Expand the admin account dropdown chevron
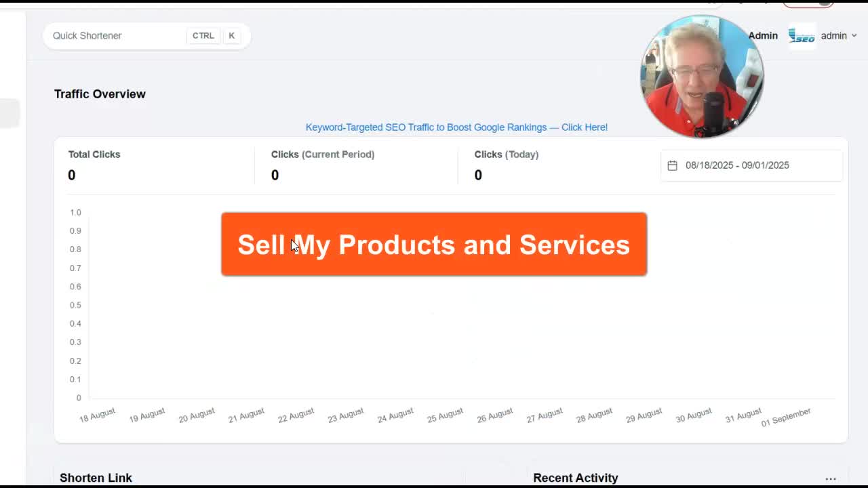 point(854,36)
